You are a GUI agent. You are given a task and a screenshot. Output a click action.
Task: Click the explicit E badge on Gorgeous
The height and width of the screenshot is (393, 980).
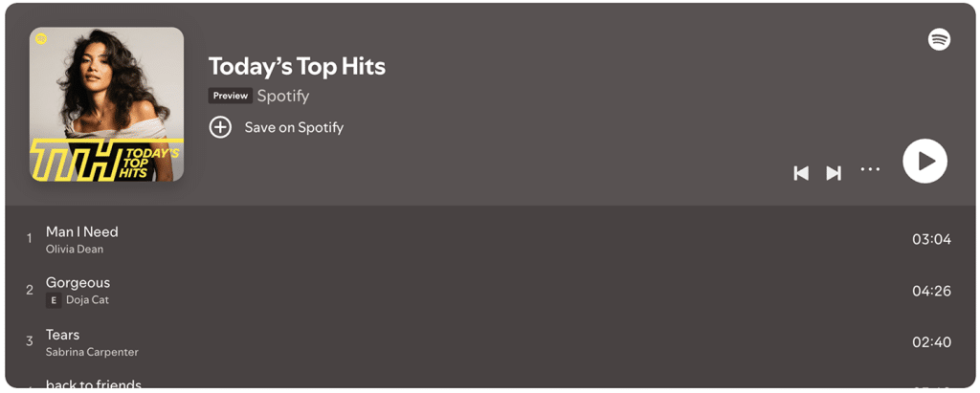(54, 300)
